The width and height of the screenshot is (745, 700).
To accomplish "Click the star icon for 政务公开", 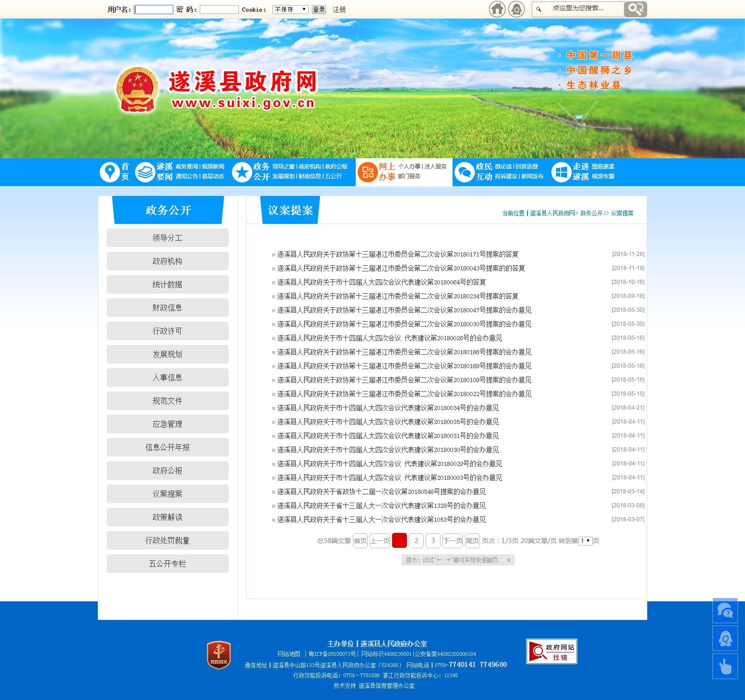I will [x=242, y=172].
